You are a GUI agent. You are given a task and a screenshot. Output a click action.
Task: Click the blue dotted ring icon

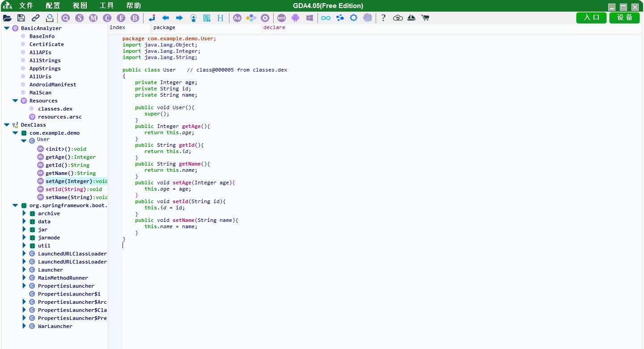(x=354, y=18)
